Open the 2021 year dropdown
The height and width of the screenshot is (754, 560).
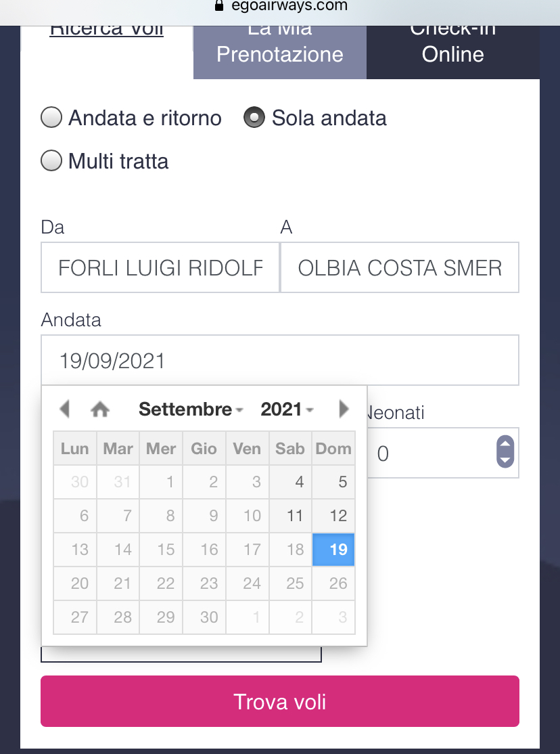[x=287, y=409]
